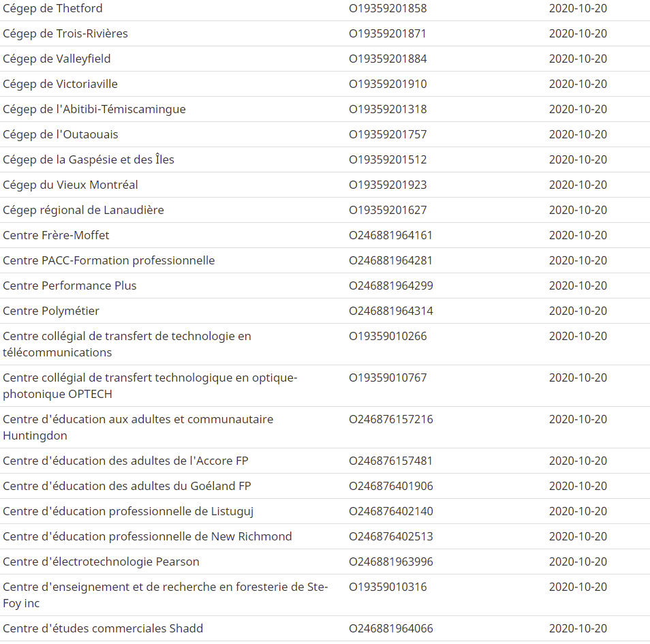The width and height of the screenshot is (650, 644).
Task: Click code O19359201318
Action: tap(388, 110)
